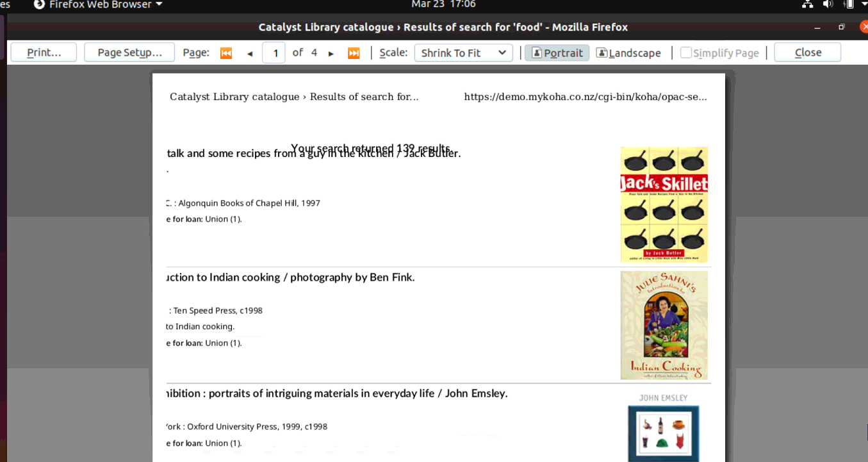This screenshot has width=868, height=462.
Task: Go to the previous page arrow
Action: tap(250, 53)
